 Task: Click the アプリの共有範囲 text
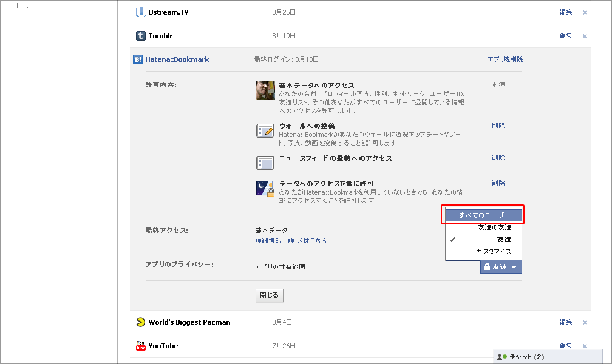[280, 267]
